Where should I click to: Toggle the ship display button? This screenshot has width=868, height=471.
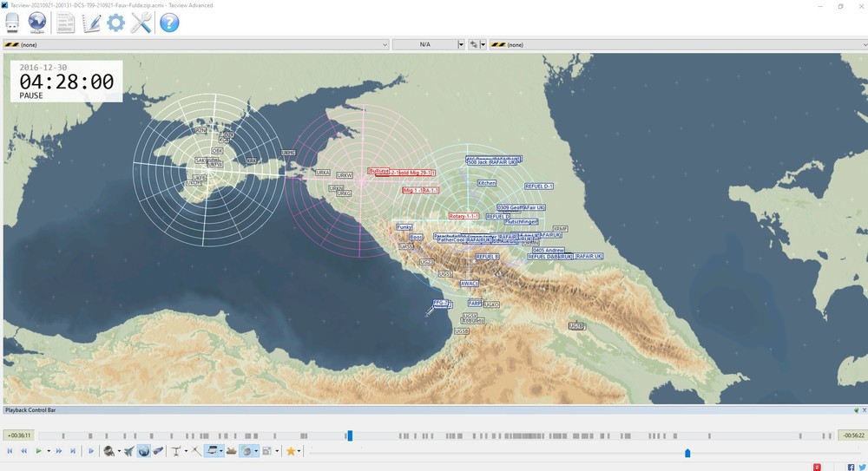pyautogui.click(x=232, y=451)
